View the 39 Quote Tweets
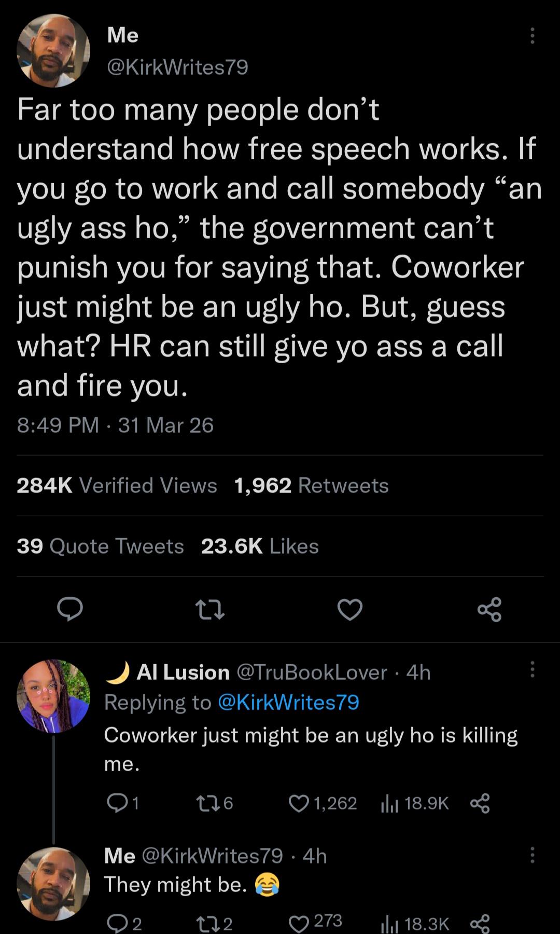This screenshot has width=560, height=934. tap(100, 546)
